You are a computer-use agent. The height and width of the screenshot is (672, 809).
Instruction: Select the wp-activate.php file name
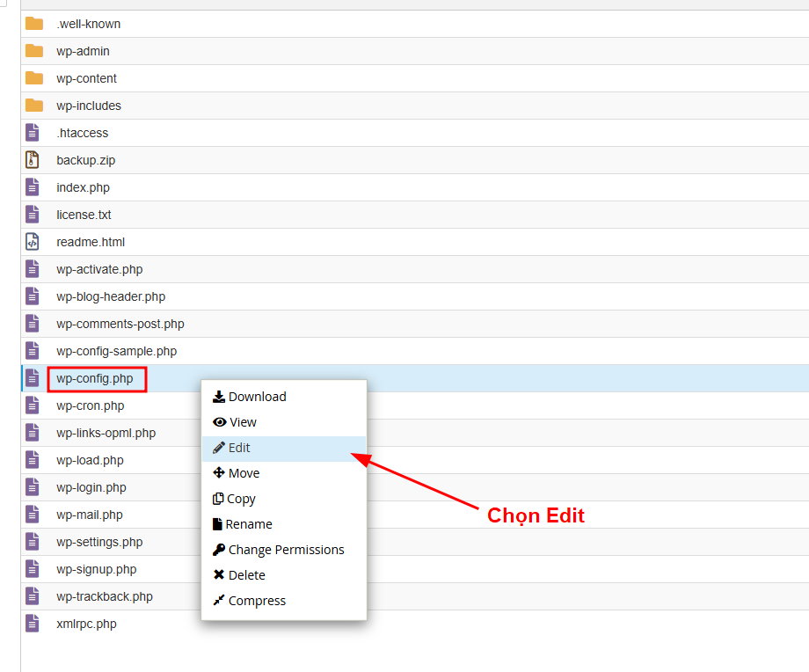[99, 270]
